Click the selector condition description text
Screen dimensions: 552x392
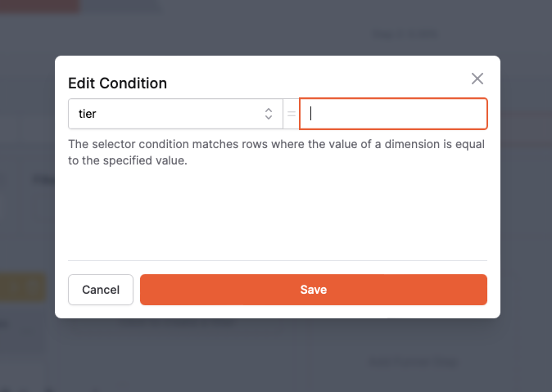(277, 152)
